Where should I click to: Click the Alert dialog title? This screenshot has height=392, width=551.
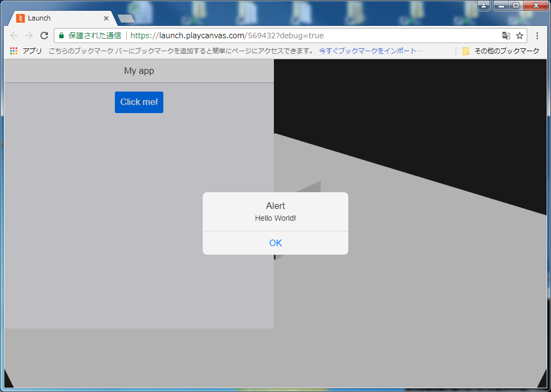pos(275,206)
